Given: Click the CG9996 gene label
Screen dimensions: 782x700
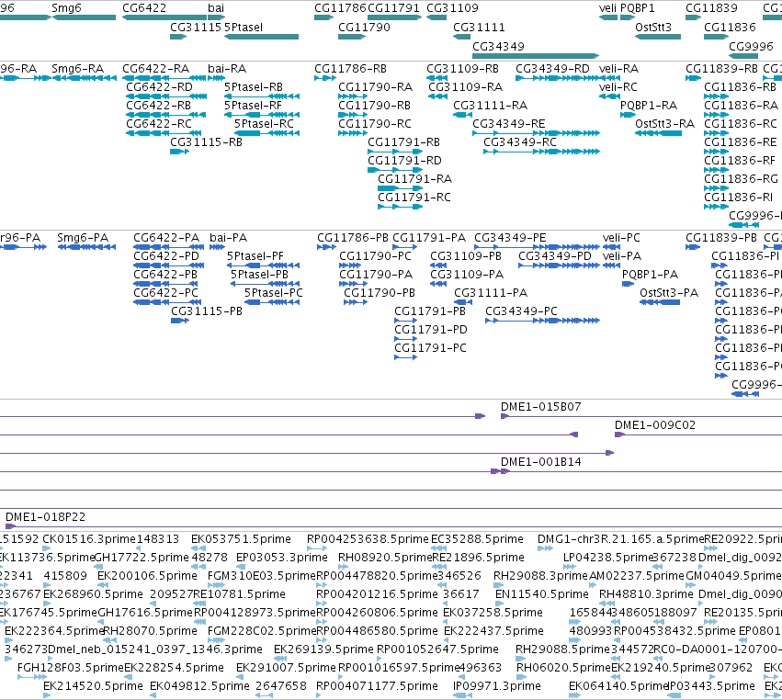Looking at the screenshot, I should [751, 46].
